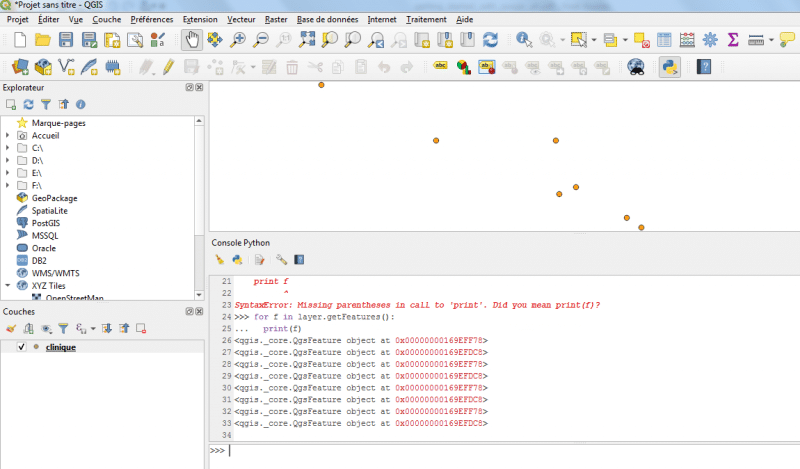Expand the C:\ drive tree node

coord(8,147)
